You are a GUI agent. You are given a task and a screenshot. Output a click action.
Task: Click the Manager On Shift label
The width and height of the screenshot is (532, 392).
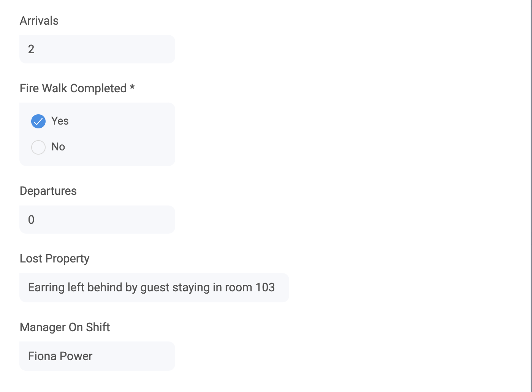coord(65,327)
